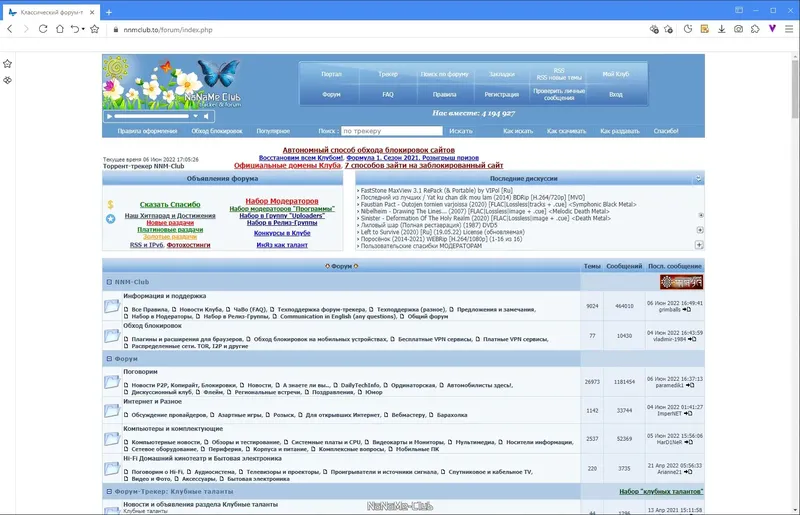The height and width of the screenshot is (515, 800).
Task: Open Сказать Спасибо announcement link
Action: pos(170,204)
